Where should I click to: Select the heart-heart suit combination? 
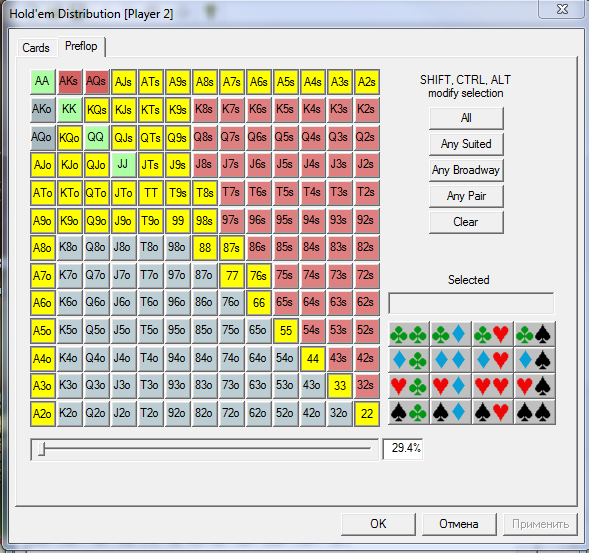tap(492, 386)
